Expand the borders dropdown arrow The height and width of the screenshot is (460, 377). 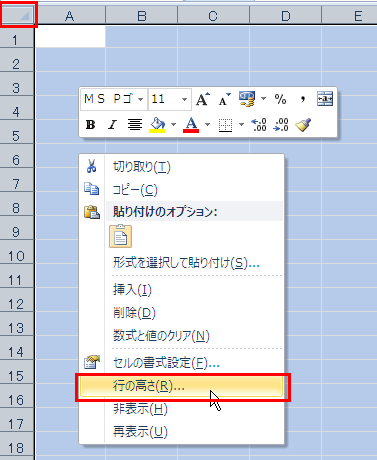[241, 125]
